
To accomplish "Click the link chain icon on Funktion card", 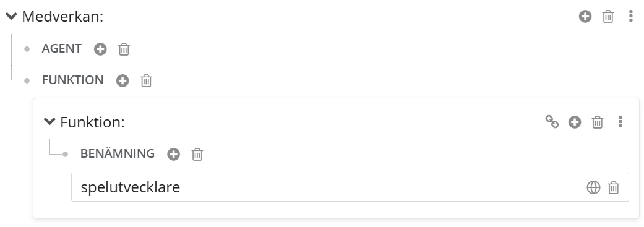I will point(552,122).
